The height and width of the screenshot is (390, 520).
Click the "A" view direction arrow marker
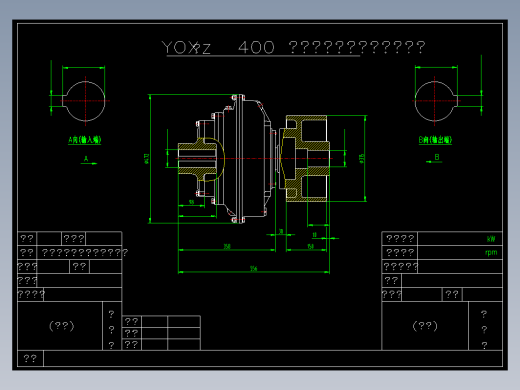click(x=88, y=160)
